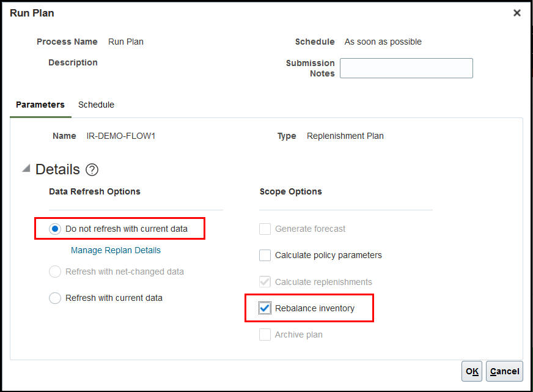This screenshot has width=533, height=392.
Task: Confirm with the OK button
Action: [x=472, y=371]
